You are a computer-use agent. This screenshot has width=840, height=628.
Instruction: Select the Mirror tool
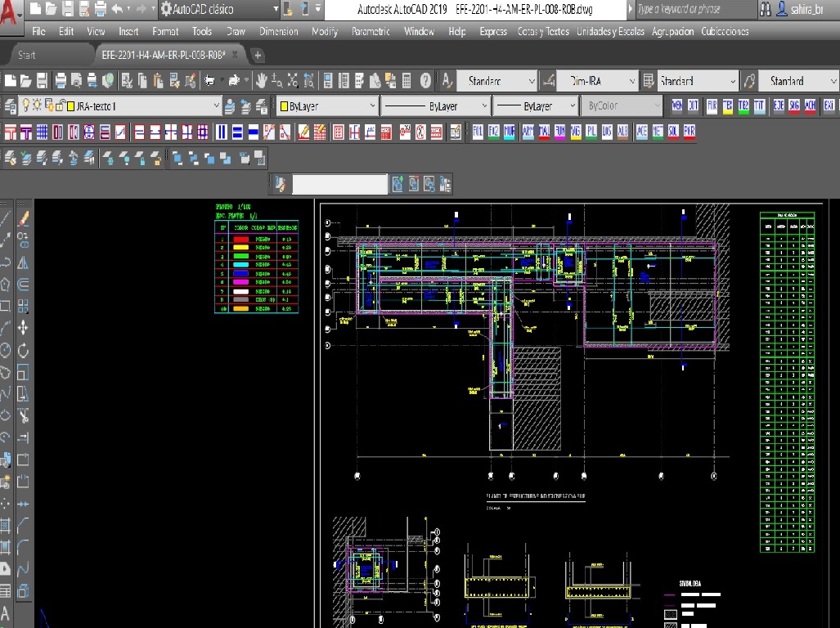(x=23, y=262)
